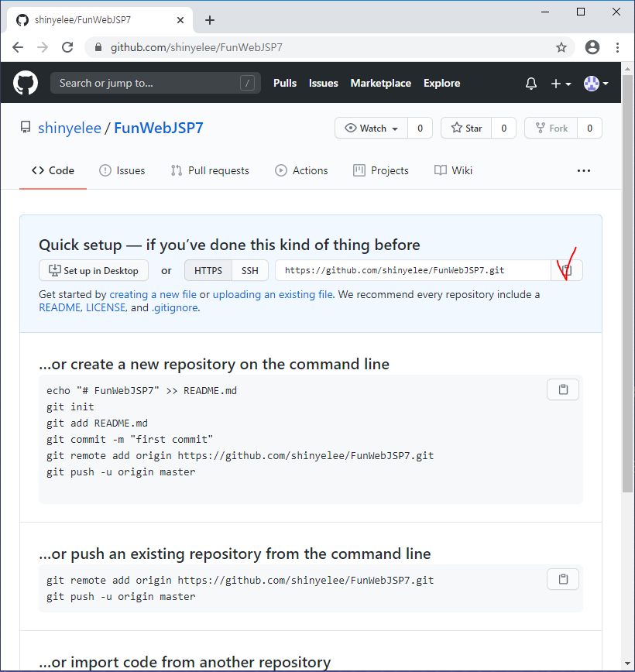The width and height of the screenshot is (635, 672).
Task: Switch to the Actions tab
Action: [x=301, y=170]
